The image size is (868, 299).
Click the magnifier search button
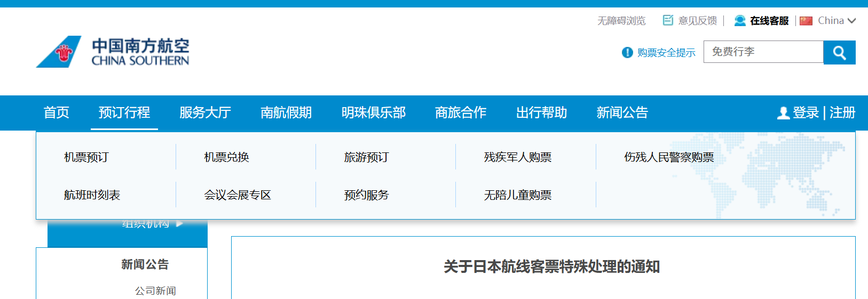pyautogui.click(x=839, y=52)
